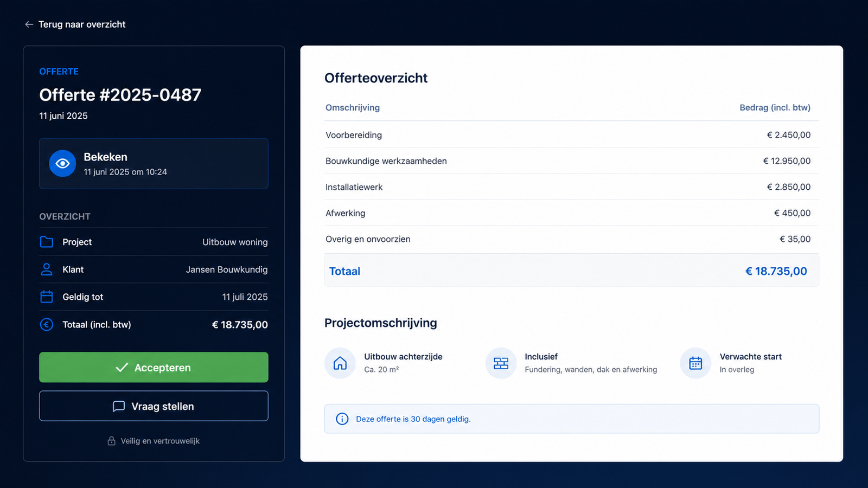Click the Terug naar overzicht link

coord(75,24)
